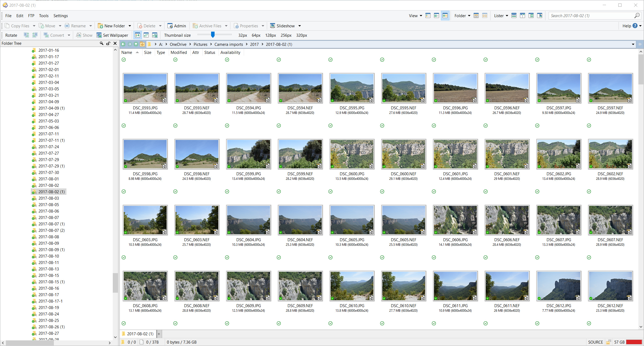
Task: Click the status bar lock icon near SOURCE
Action: (x=608, y=342)
